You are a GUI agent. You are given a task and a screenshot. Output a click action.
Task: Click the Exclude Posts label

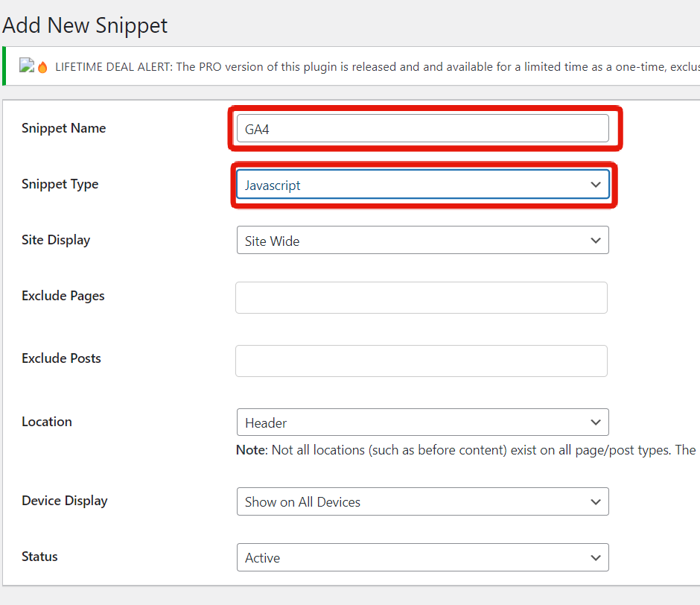pyautogui.click(x=61, y=358)
